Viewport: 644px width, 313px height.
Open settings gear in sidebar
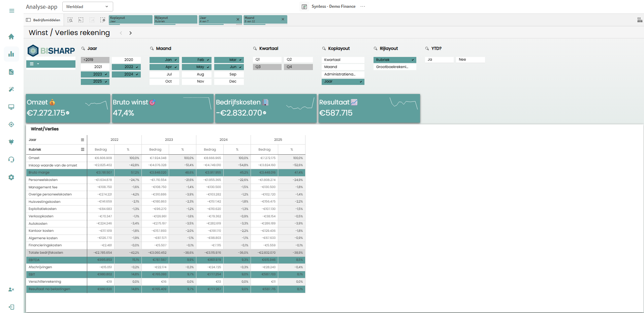point(11,177)
